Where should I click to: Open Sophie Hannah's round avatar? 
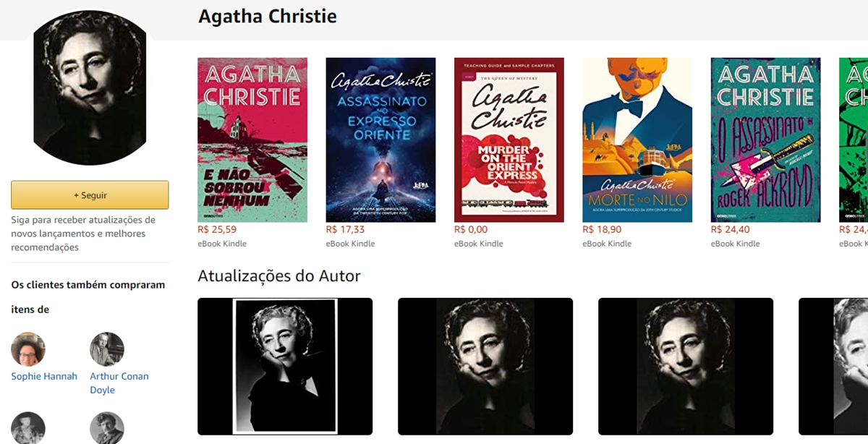click(28, 350)
